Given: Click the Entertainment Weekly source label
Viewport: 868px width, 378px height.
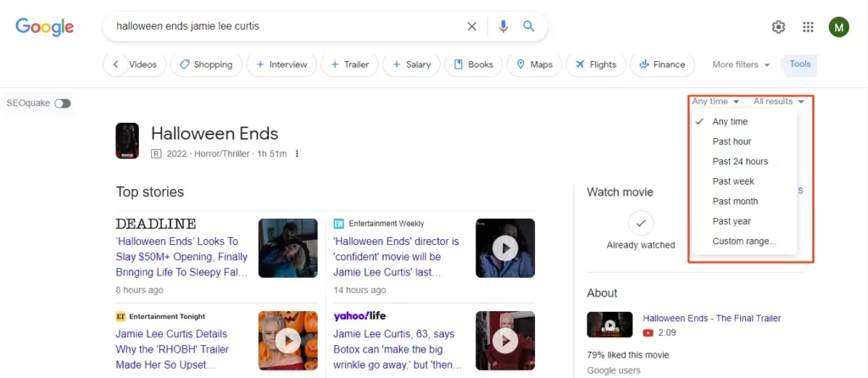Looking at the screenshot, I should tap(387, 224).
